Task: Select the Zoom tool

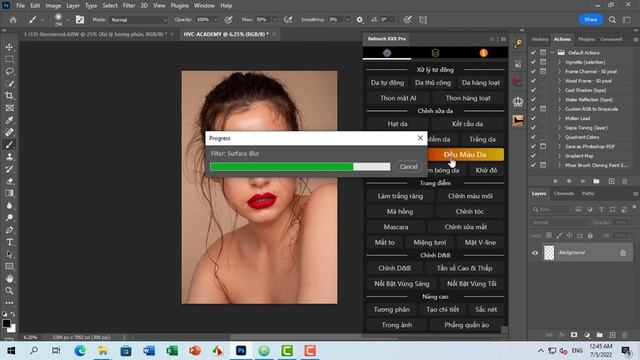Action: [x=9, y=291]
